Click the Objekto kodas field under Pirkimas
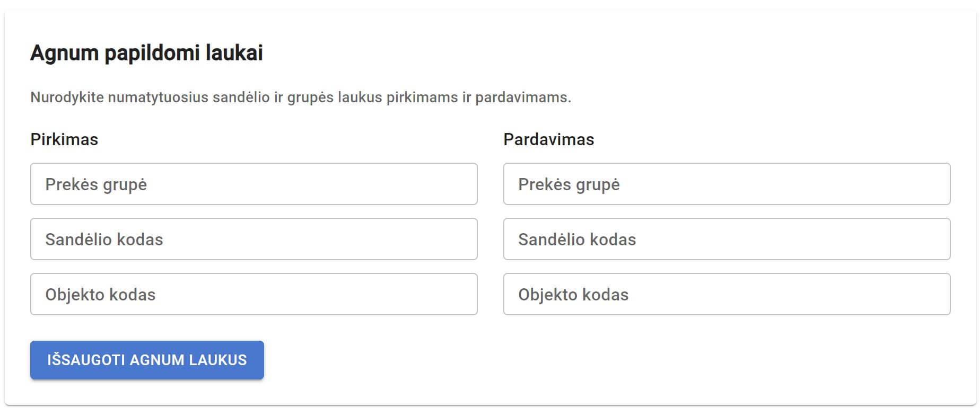The height and width of the screenshot is (408, 980). [253, 294]
